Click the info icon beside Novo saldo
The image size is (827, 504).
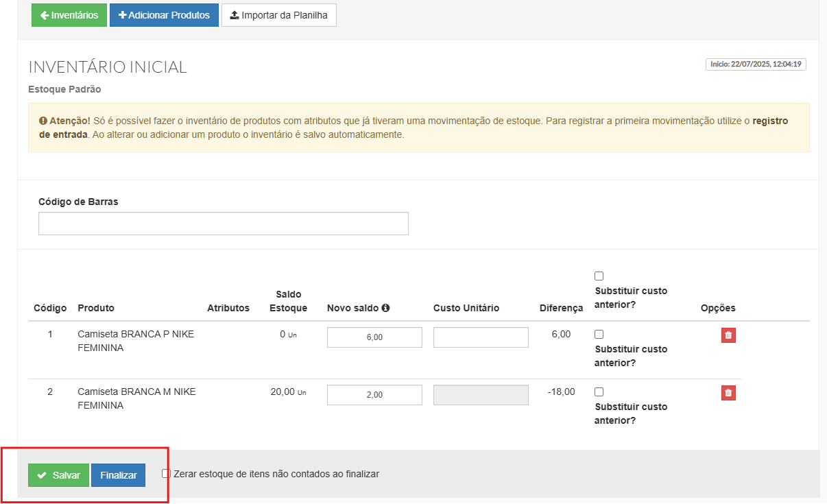click(385, 308)
